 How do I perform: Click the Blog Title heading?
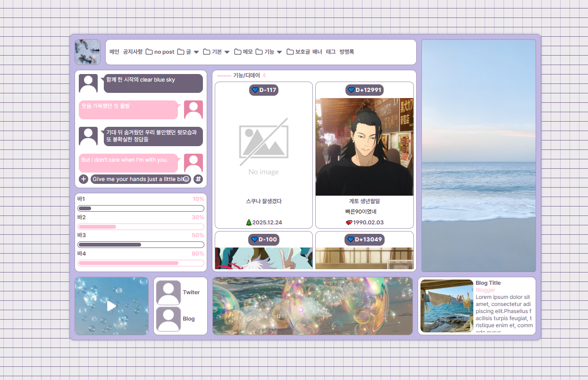(488, 283)
